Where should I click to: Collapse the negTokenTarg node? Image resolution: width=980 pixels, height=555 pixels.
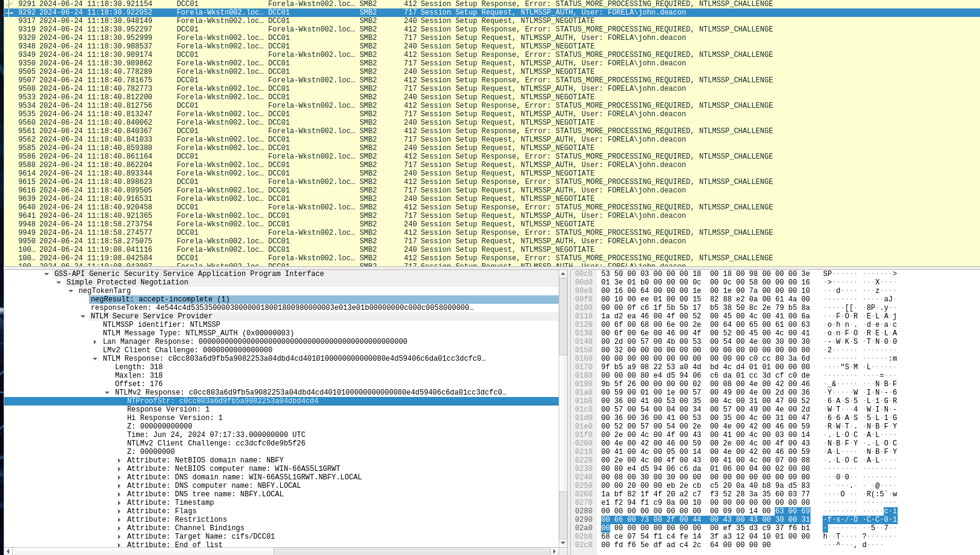click(71, 291)
